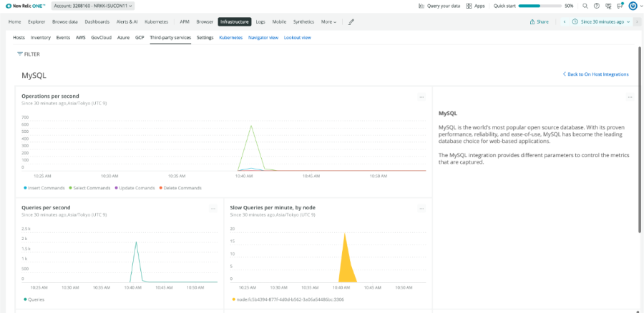Open Mobile in navigation

(279, 21)
